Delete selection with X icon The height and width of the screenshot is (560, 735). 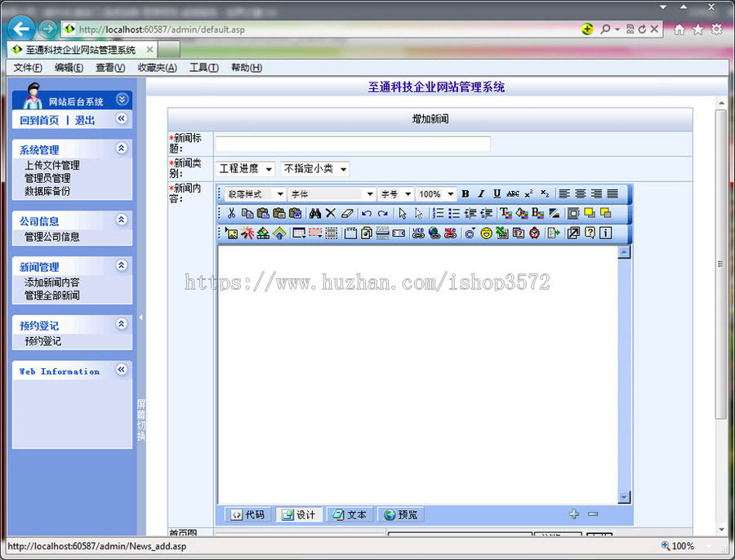point(331,213)
